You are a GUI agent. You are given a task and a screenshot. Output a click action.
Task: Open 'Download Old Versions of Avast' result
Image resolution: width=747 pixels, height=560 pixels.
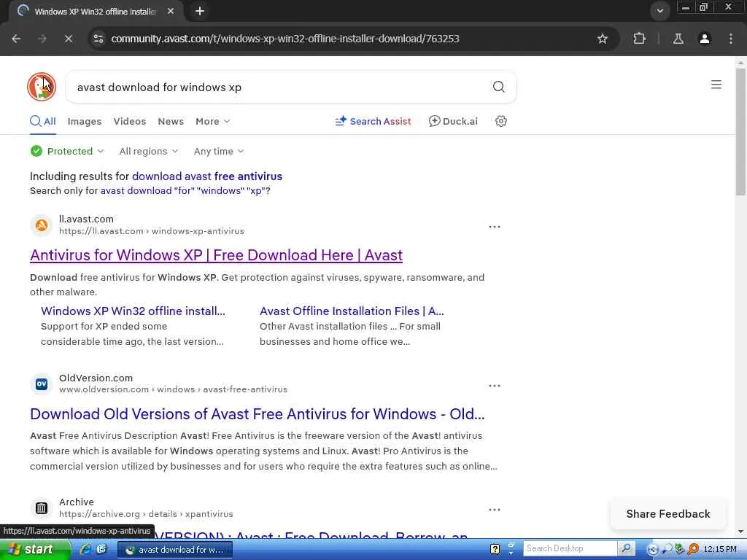(x=258, y=414)
